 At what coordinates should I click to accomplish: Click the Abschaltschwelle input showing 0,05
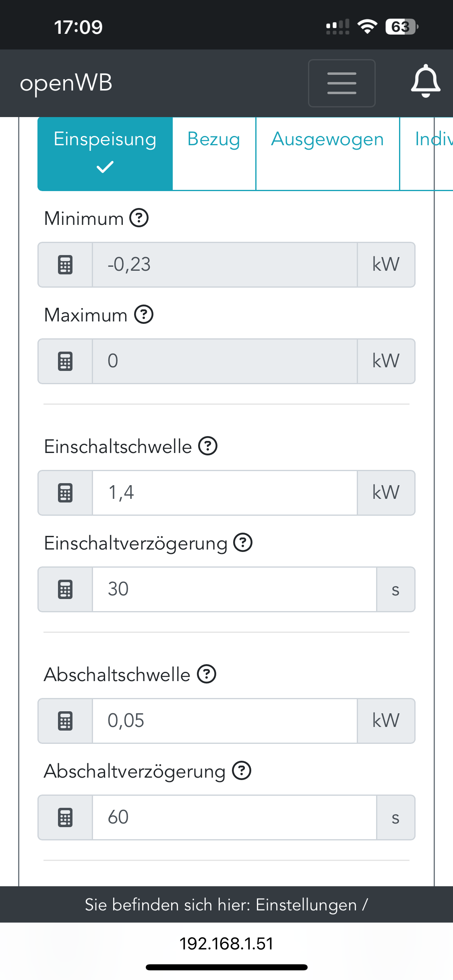click(x=225, y=721)
